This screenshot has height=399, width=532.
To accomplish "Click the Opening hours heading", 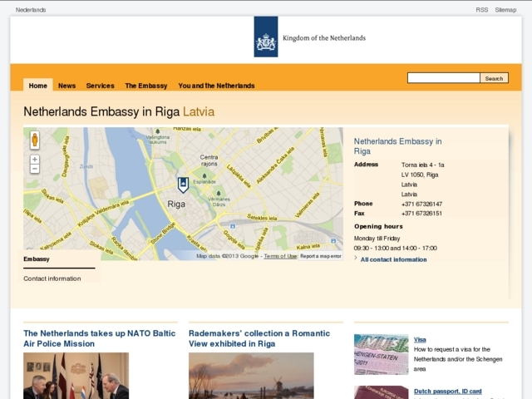I will [x=378, y=226].
